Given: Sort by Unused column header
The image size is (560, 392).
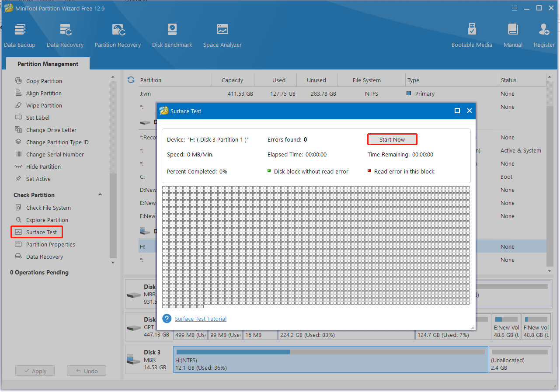Looking at the screenshot, I should click(317, 80).
